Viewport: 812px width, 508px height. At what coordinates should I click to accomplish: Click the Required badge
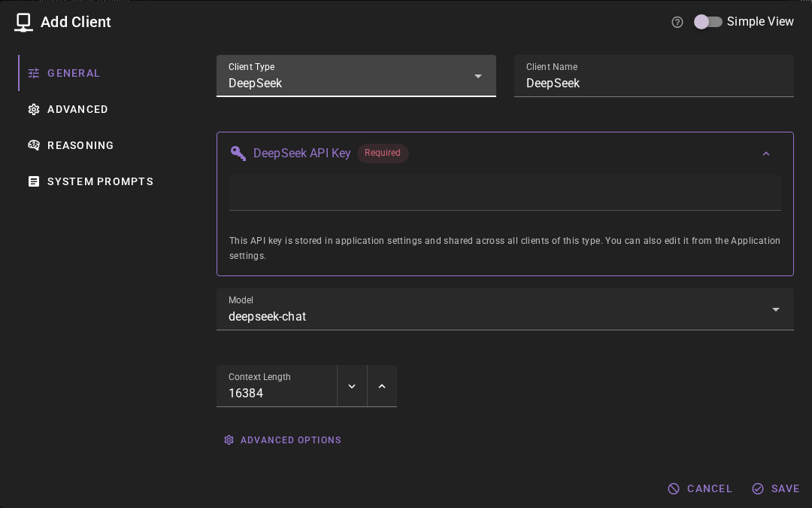383,153
